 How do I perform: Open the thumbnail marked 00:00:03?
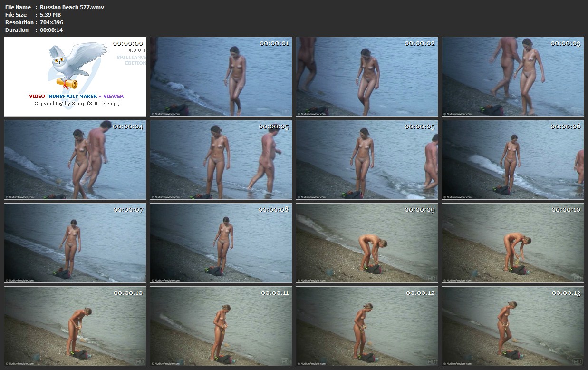[x=512, y=77]
